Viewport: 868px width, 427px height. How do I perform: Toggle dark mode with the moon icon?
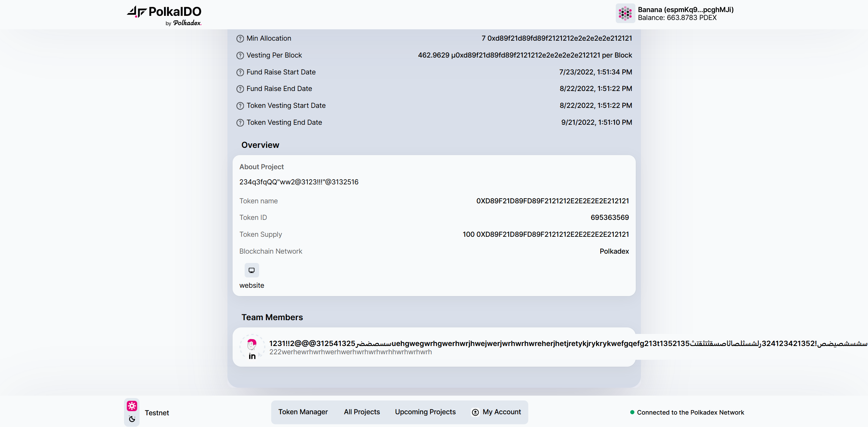point(132,419)
